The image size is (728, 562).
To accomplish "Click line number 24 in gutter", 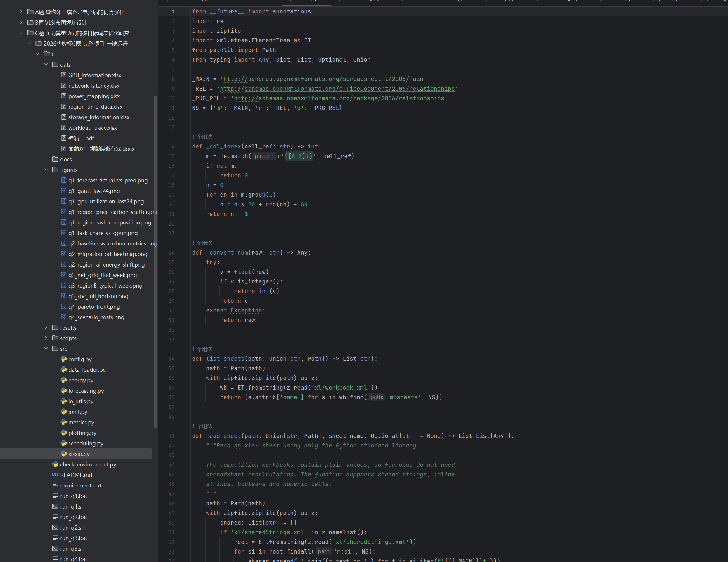I will [x=171, y=253].
